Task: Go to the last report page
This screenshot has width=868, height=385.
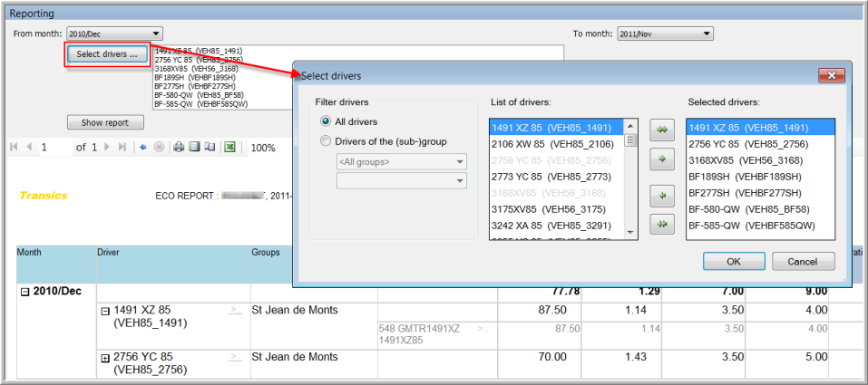Action: [122, 147]
